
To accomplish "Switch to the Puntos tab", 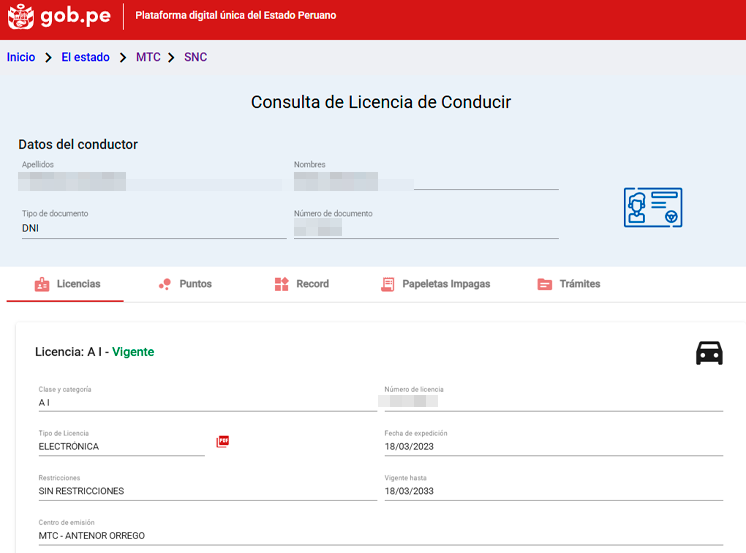I will (x=186, y=284).
